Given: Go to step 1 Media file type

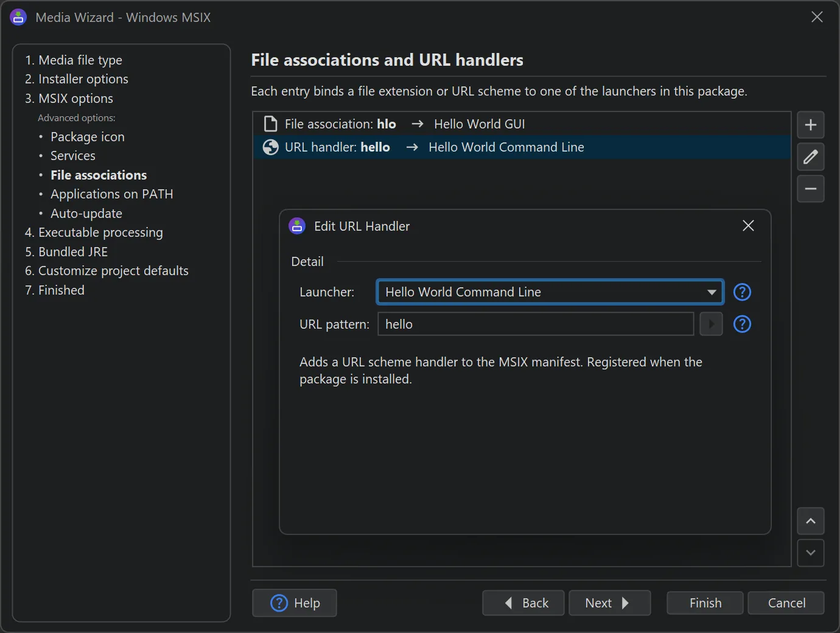Looking at the screenshot, I should point(74,60).
